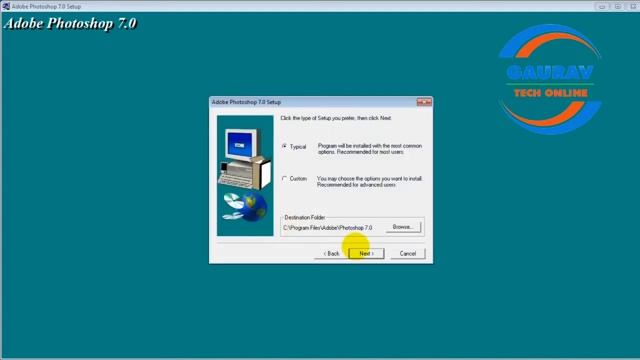Image resolution: width=640 pixels, height=360 pixels.
Task: Click the 'Click the type of Setup' instruction
Action: point(336,118)
